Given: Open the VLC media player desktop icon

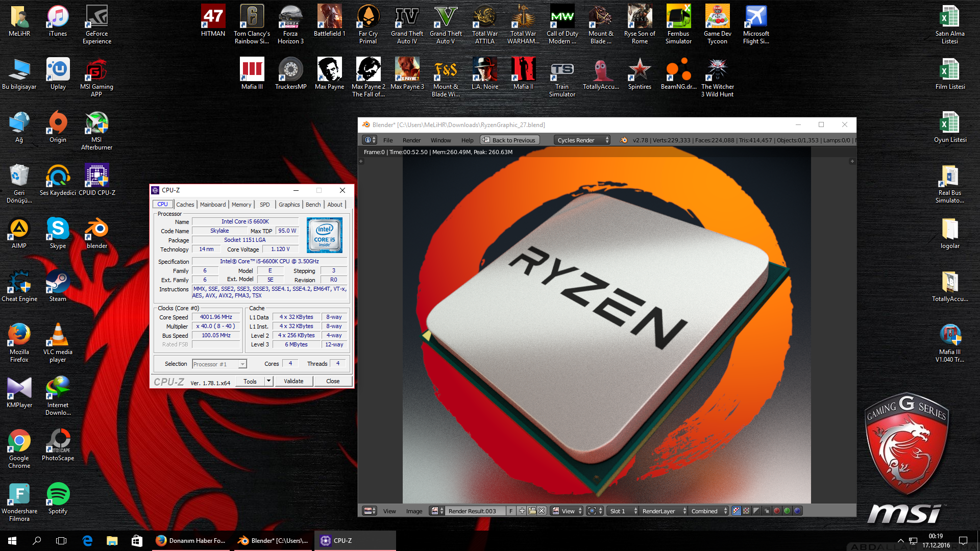Looking at the screenshot, I should pyautogui.click(x=58, y=343).
